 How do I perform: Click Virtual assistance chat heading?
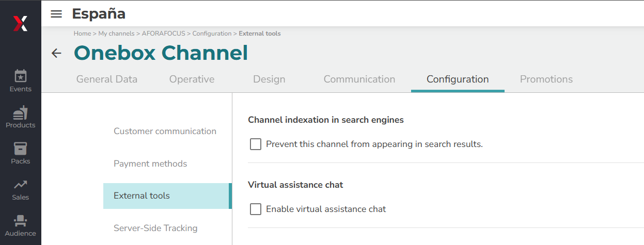click(295, 185)
